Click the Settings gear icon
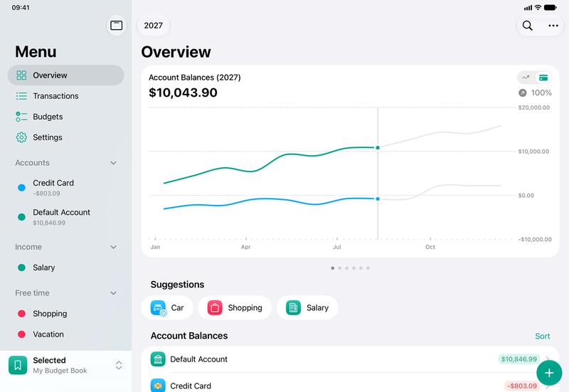Image resolution: width=569 pixels, height=392 pixels. point(21,137)
